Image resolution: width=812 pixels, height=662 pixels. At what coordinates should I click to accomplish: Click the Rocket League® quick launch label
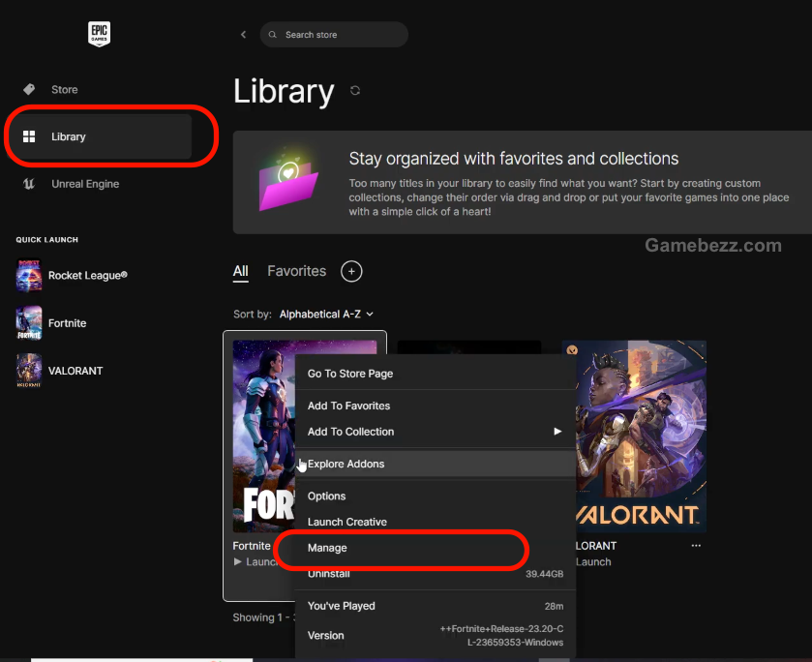pyautogui.click(x=87, y=276)
